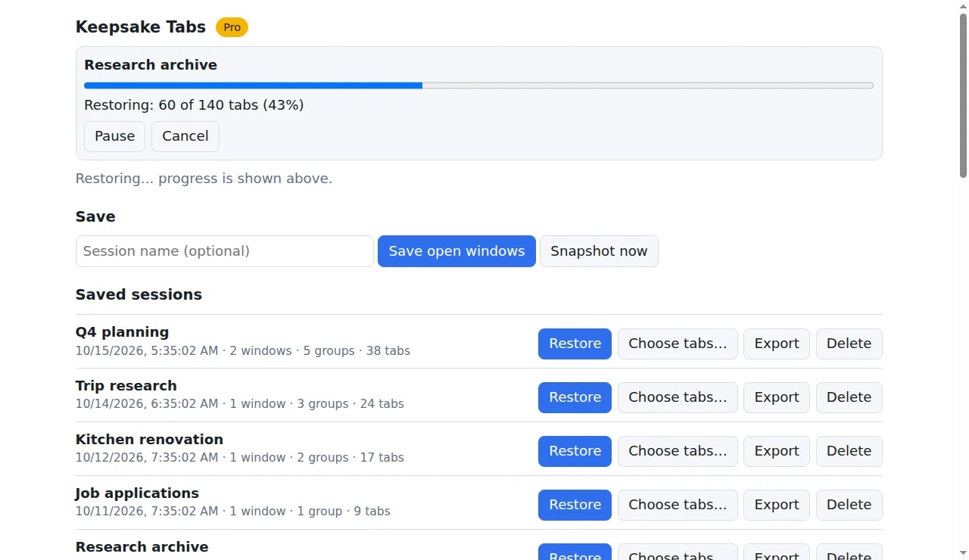
Task: Click Job applications "9 tabs" details line
Action: (x=233, y=512)
